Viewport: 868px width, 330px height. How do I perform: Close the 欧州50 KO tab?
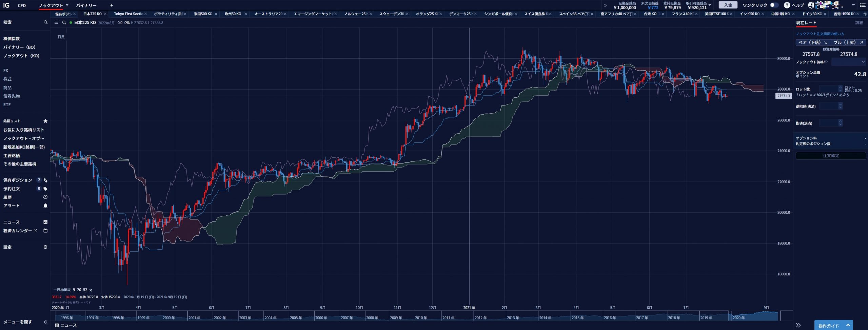tap(246, 14)
